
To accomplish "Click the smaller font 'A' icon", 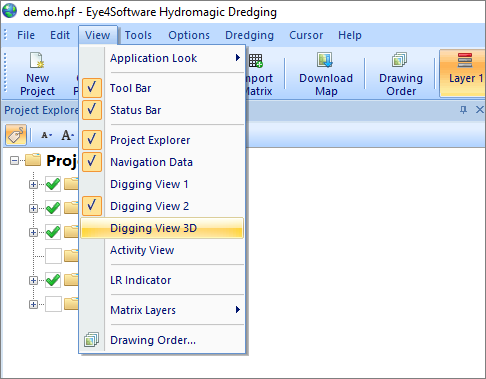I will 46,135.
